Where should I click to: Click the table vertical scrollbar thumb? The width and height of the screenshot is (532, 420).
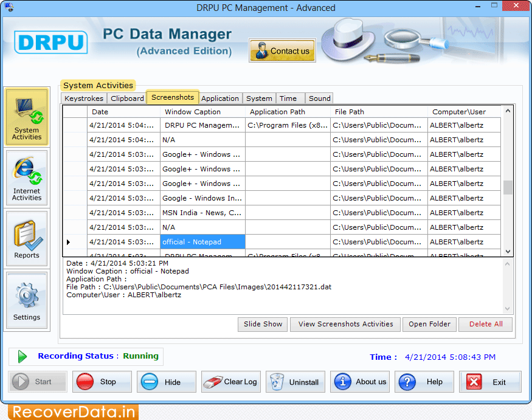[x=508, y=188]
